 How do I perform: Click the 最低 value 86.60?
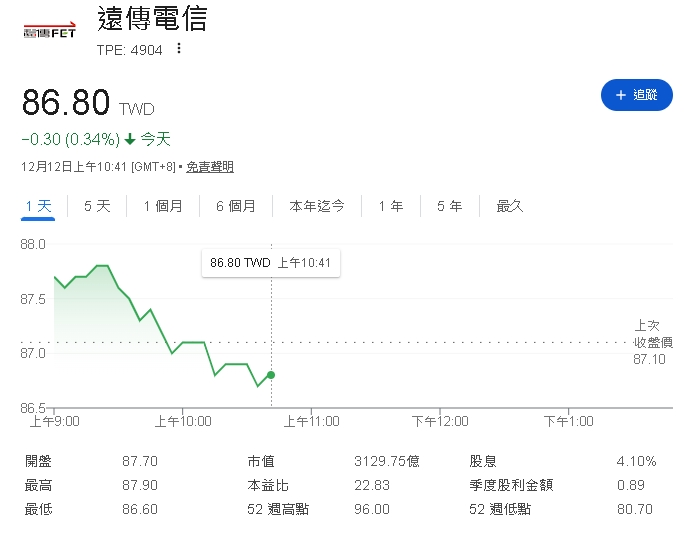click(x=140, y=509)
